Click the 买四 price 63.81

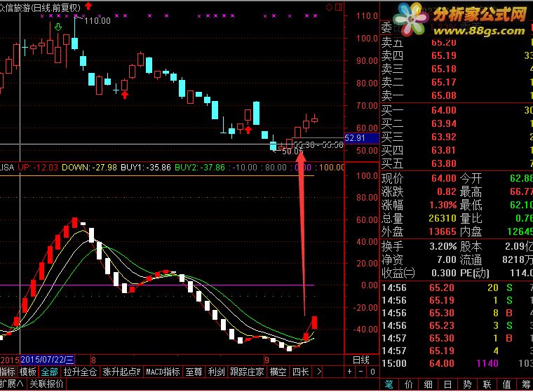[x=444, y=150]
